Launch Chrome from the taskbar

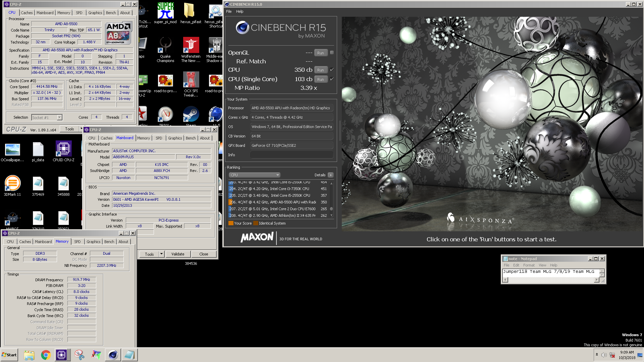[46, 355]
